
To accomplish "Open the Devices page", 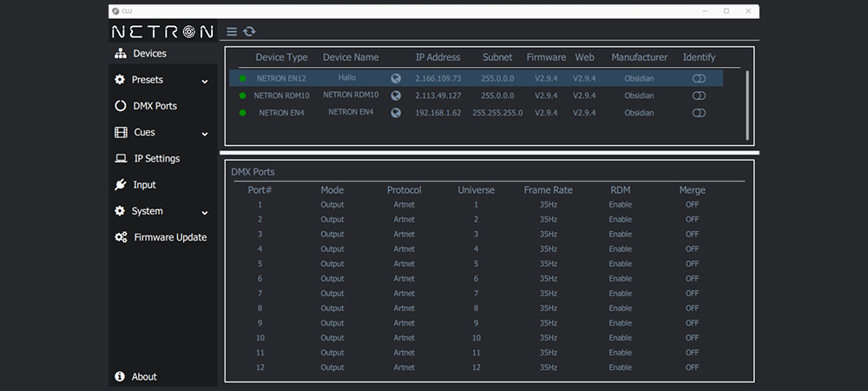I will coord(163,54).
